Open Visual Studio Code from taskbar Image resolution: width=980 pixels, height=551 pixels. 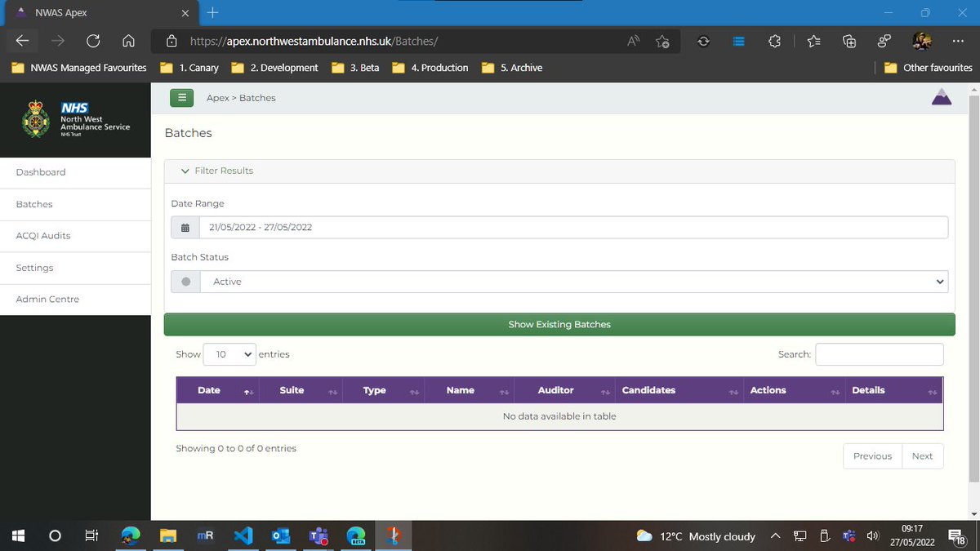pos(243,536)
